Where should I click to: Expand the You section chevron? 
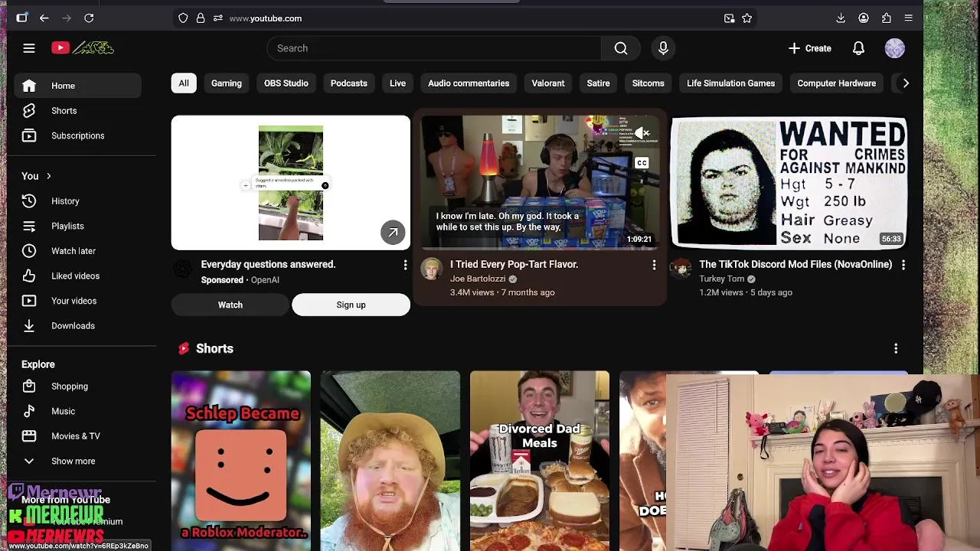pyautogui.click(x=48, y=176)
